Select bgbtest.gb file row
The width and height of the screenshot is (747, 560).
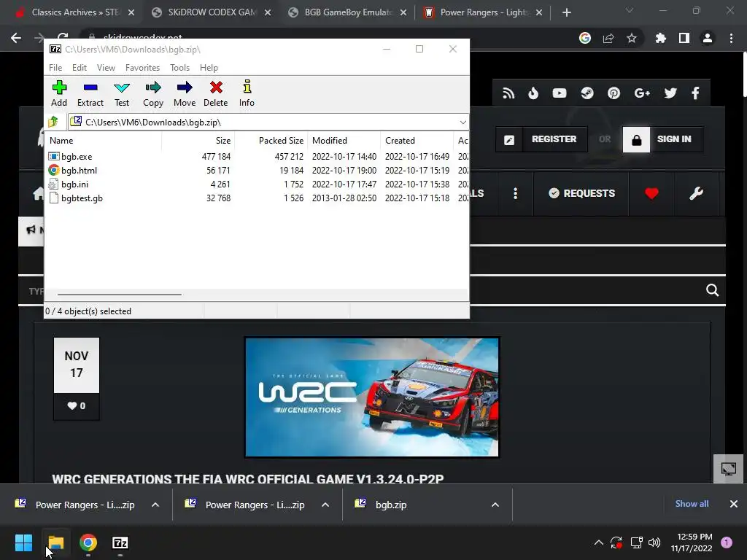coord(256,198)
